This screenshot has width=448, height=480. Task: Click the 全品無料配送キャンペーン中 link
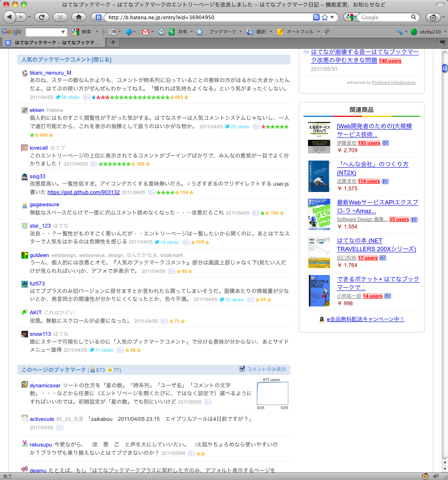(366, 319)
